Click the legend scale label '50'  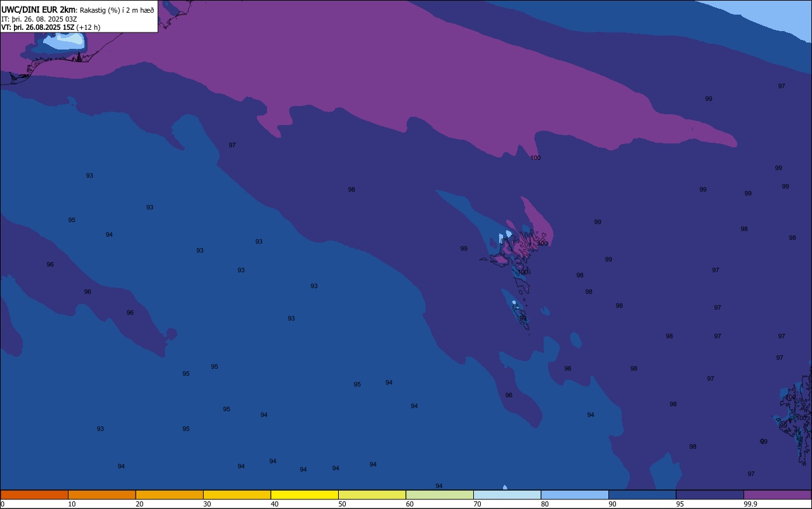click(x=342, y=504)
